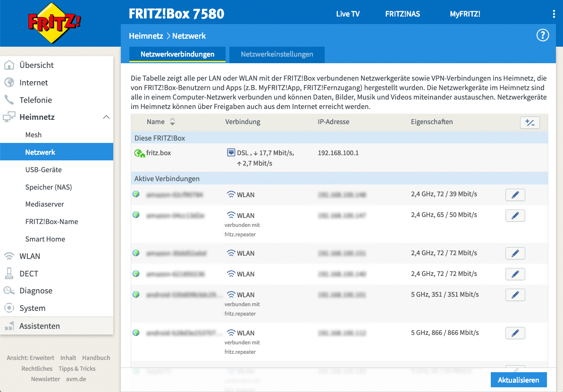Switch to Netzwerkeinstellungen tab
Viewport: 563px width, 392px height.
(277, 54)
